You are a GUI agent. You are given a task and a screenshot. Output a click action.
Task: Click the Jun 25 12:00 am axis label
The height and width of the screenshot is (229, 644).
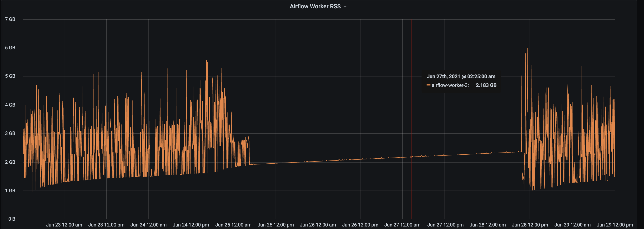click(233, 225)
